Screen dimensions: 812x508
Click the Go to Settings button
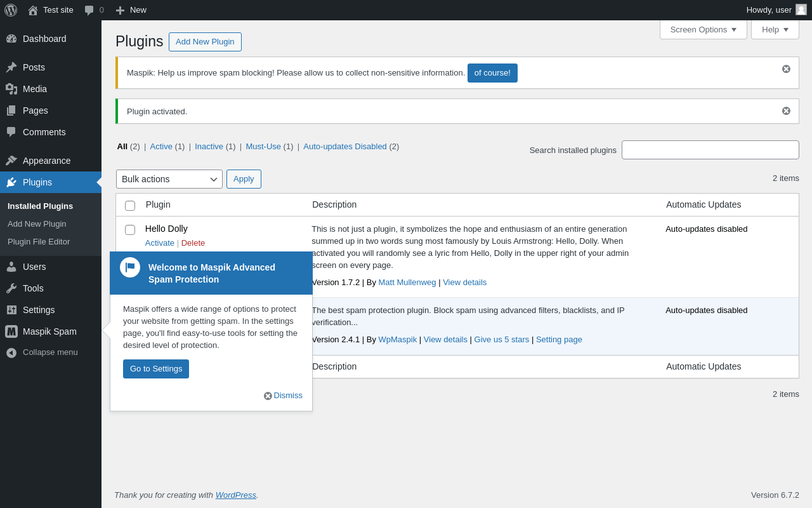click(156, 369)
